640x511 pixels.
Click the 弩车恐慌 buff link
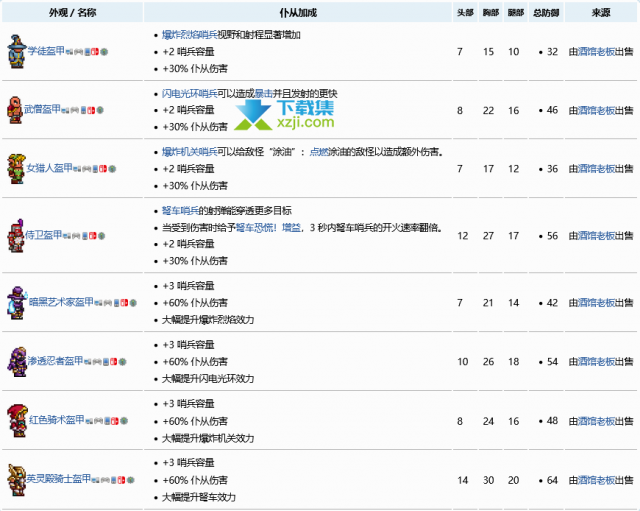pyautogui.click(x=280, y=227)
